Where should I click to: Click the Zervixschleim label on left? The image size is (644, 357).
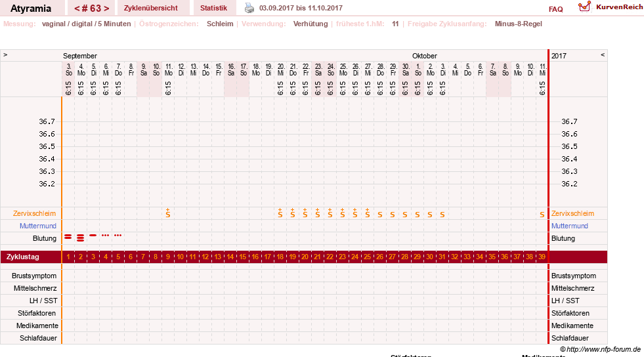coord(35,213)
